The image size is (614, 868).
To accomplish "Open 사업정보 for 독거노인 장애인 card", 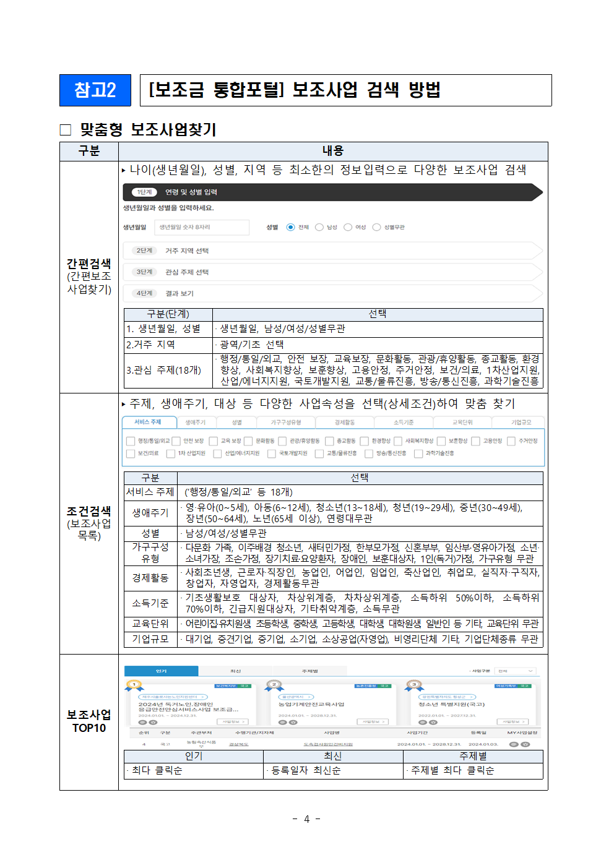I will pyautogui.click(x=233, y=721).
